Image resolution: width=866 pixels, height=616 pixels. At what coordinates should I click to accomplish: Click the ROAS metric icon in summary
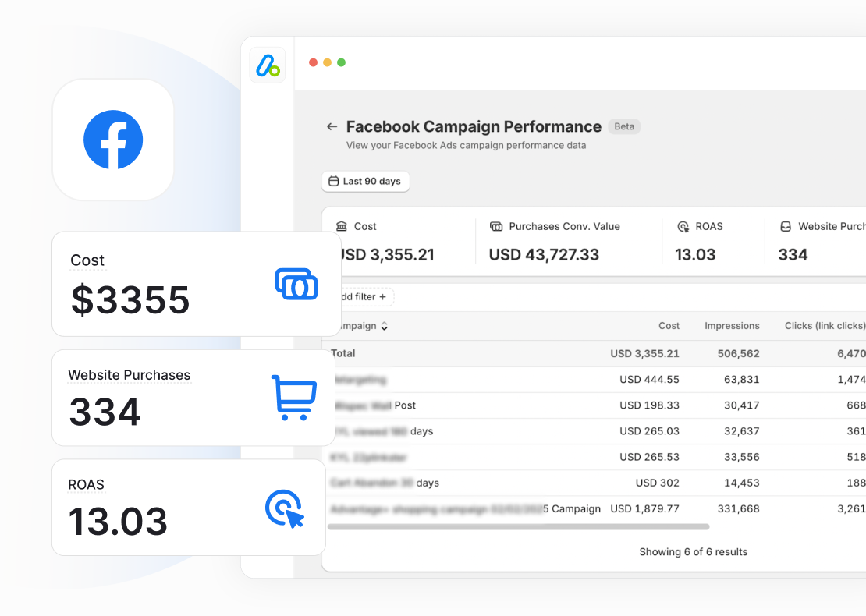coord(683,226)
